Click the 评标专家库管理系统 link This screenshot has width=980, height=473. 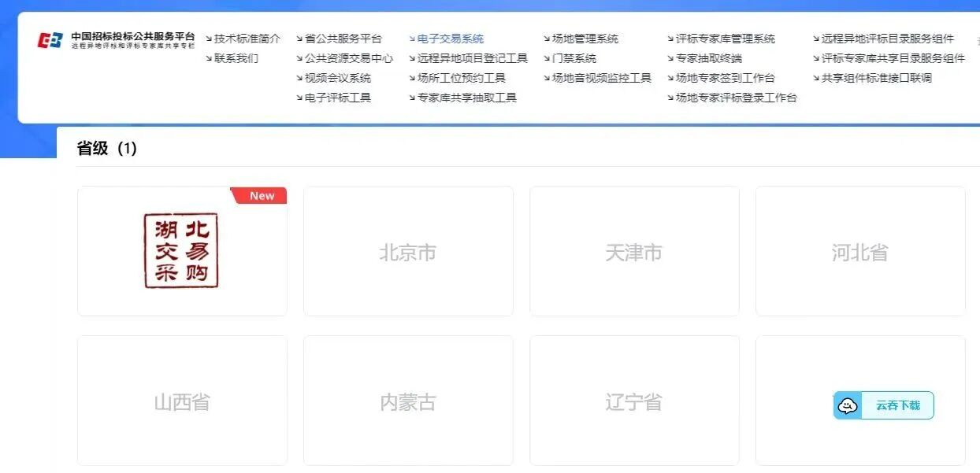click(x=725, y=37)
